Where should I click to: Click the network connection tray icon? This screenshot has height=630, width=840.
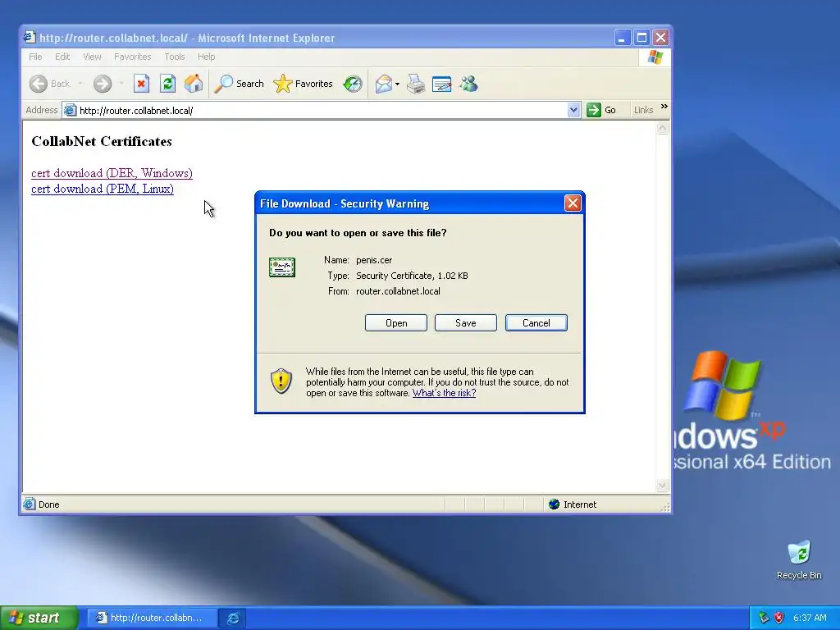coord(764,618)
